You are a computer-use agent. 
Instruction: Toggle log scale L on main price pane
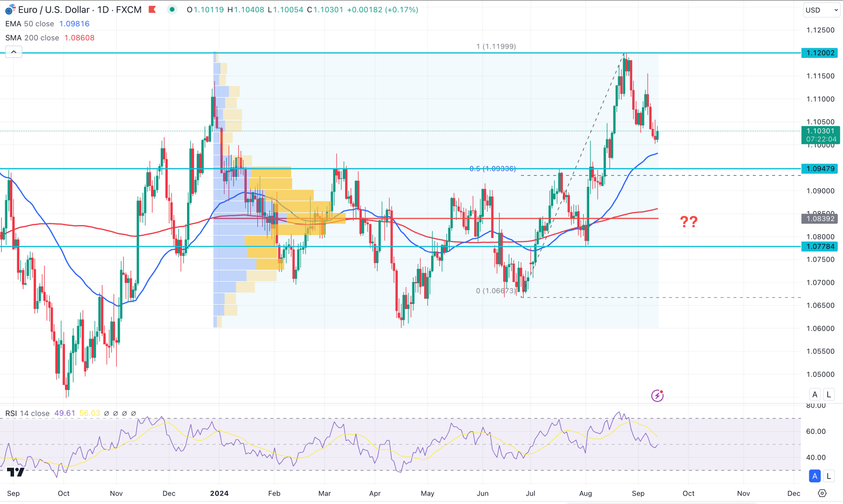point(829,394)
